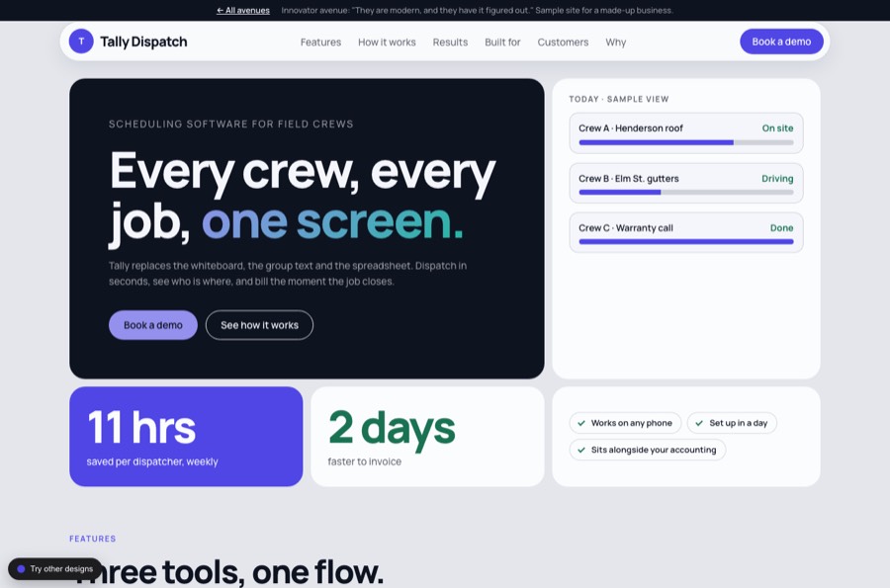Open the Results nav item
The width and height of the screenshot is (890, 588).
[450, 42]
